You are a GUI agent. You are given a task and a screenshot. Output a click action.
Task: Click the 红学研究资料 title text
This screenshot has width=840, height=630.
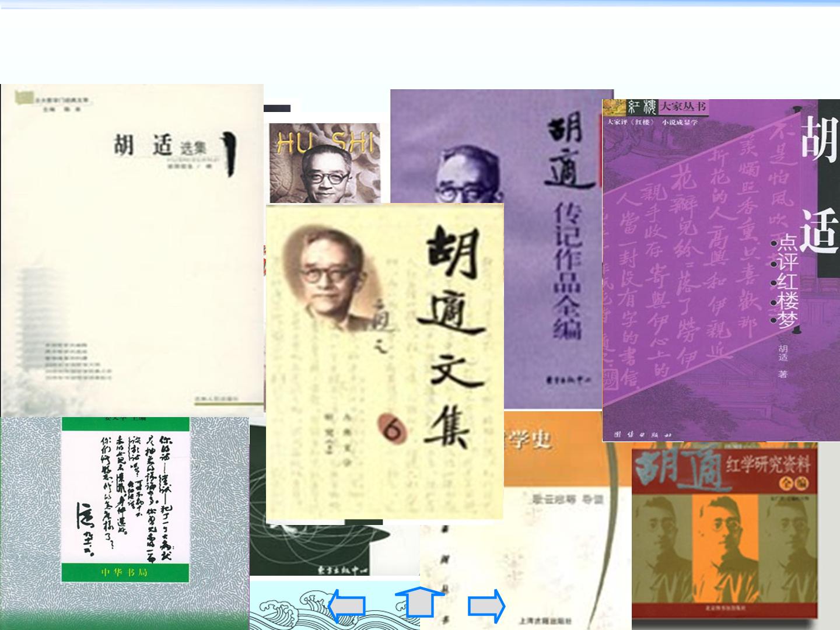768,465
